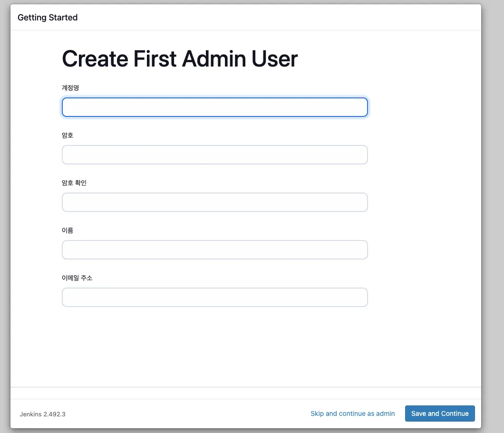Click the 이메일 주소 label
Image resolution: width=504 pixels, height=433 pixels.
click(x=77, y=278)
